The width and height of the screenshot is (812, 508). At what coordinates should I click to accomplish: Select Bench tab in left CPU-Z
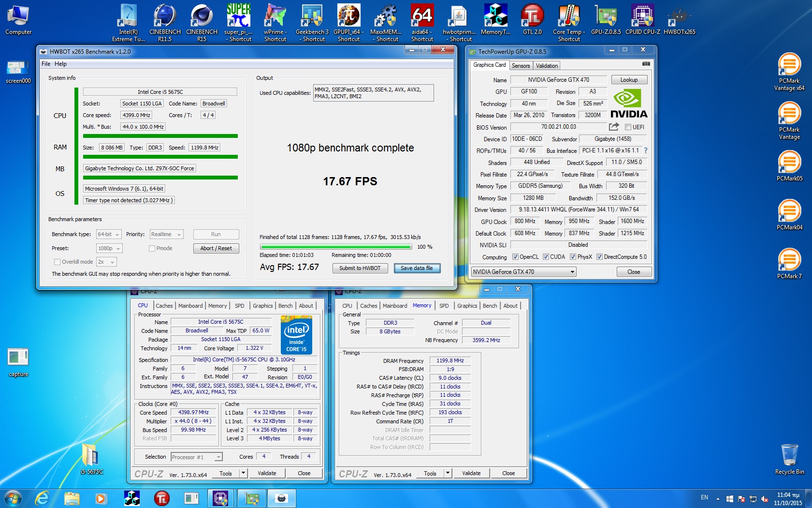tap(285, 306)
